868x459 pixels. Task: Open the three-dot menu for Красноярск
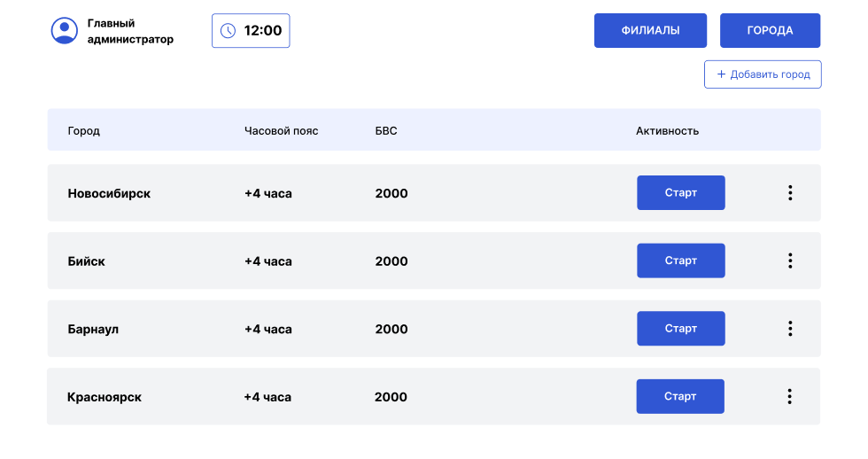[x=789, y=397]
